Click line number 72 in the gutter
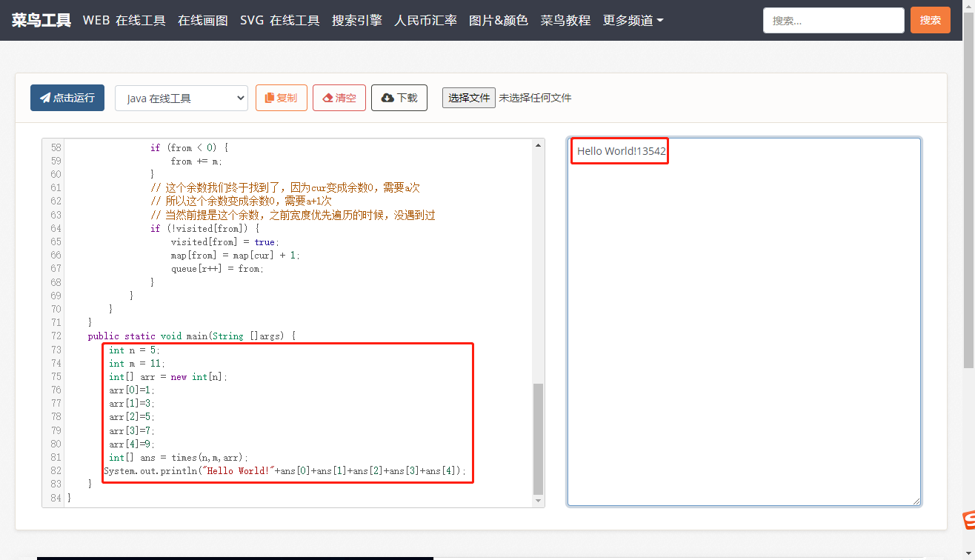This screenshot has width=975, height=560. click(56, 336)
